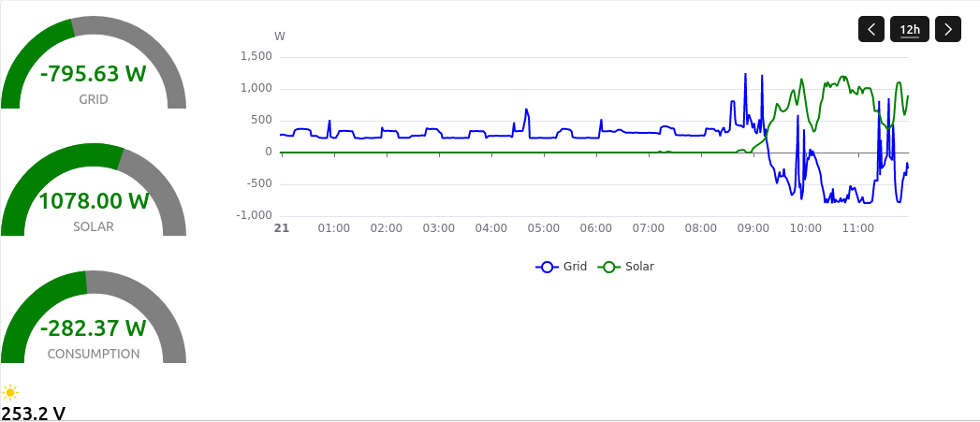Click the green Solar legend marker
Viewport: 980px width, 422px height.
point(609,267)
